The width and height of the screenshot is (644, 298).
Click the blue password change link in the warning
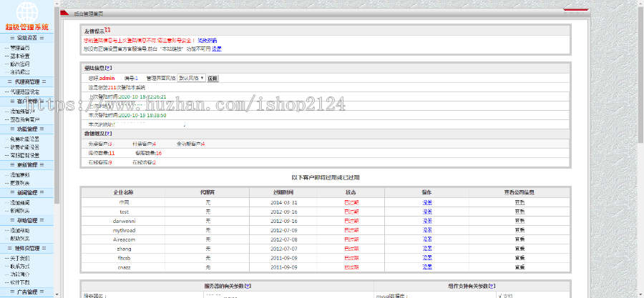208,41
